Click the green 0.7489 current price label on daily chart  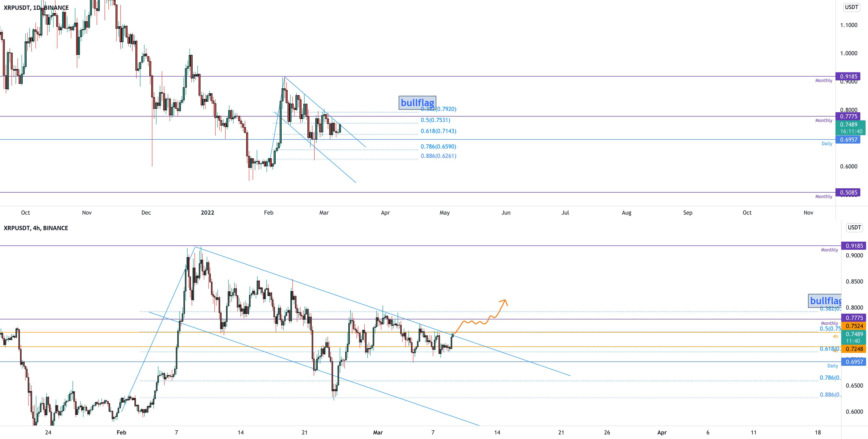click(x=851, y=128)
